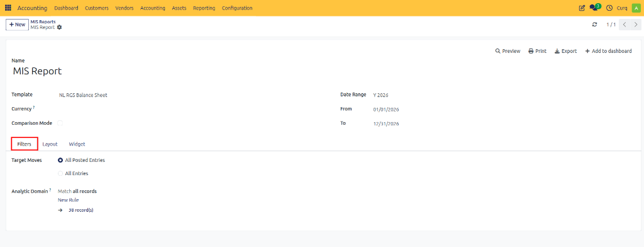The width and height of the screenshot is (644, 247).
Task: Toggle the Comparison Mode checkbox
Action: click(60, 123)
